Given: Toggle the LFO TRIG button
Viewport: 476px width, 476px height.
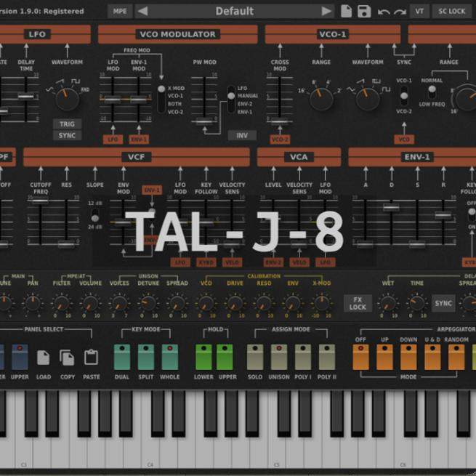Looking at the screenshot, I should [x=67, y=124].
